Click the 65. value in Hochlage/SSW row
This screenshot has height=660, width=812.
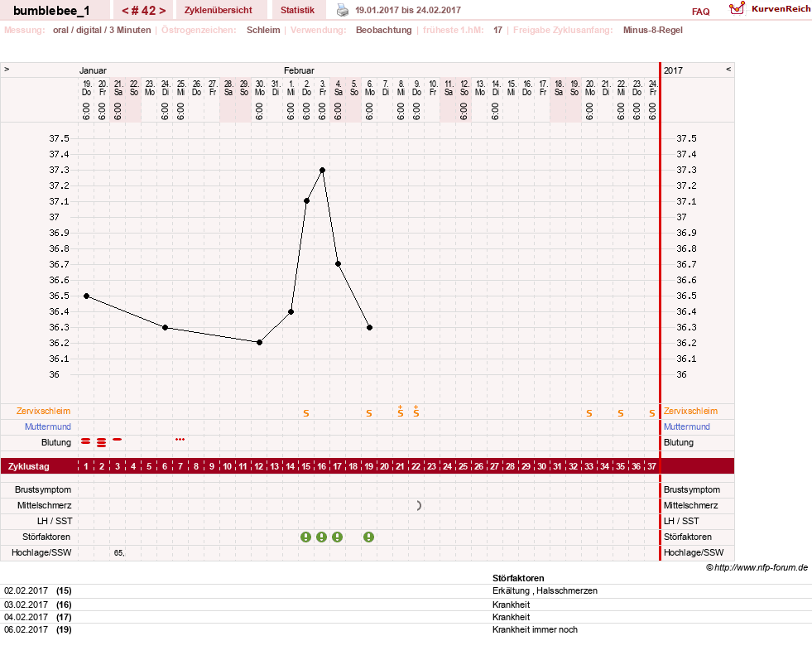tap(119, 553)
